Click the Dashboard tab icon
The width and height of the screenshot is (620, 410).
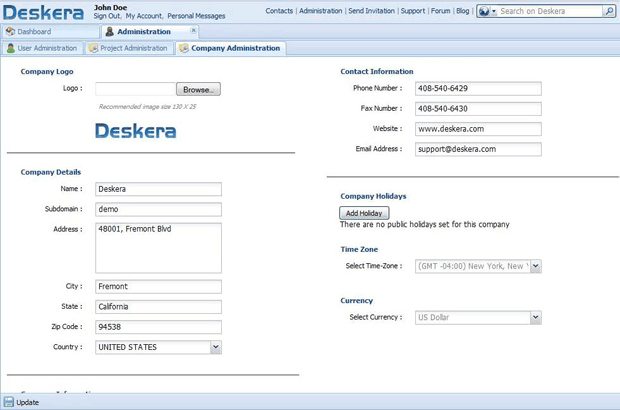point(10,31)
